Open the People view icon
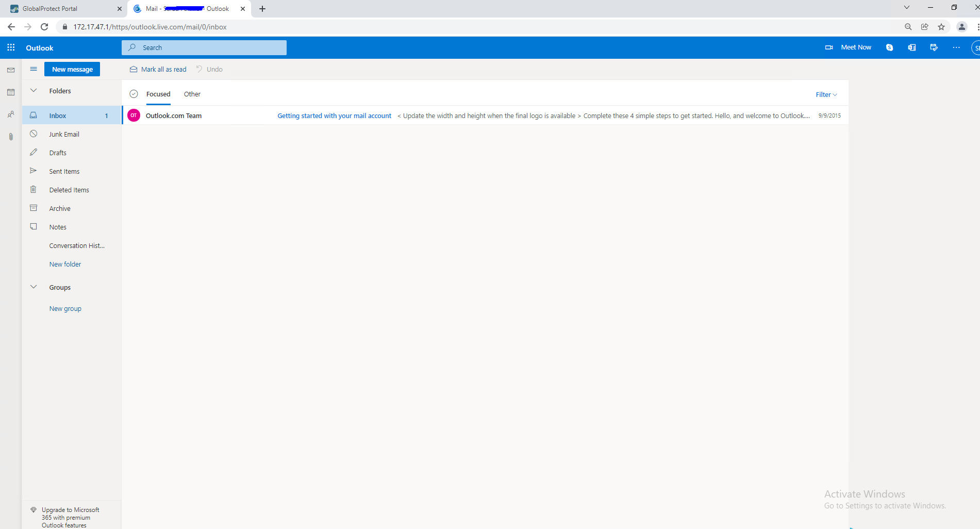Screen dimensions: 980x529 (x=10, y=114)
